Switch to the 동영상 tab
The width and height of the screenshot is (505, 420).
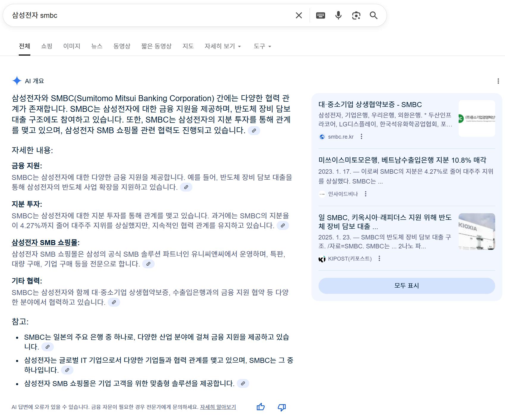pyautogui.click(x=122, y=46)
